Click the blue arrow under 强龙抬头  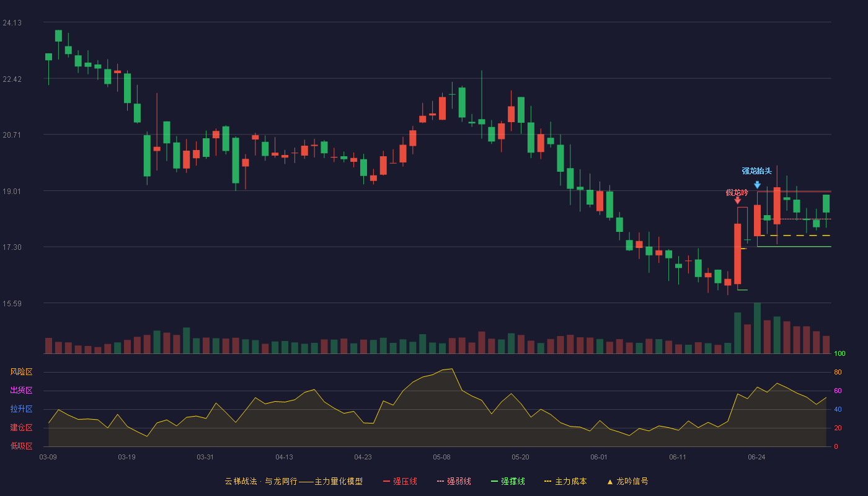point(757,185)
